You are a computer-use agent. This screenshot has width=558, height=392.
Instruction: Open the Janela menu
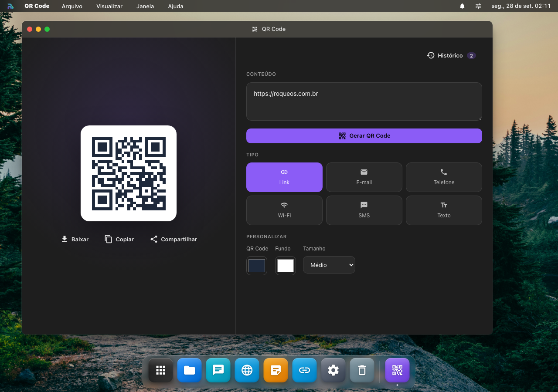[145, 6]
